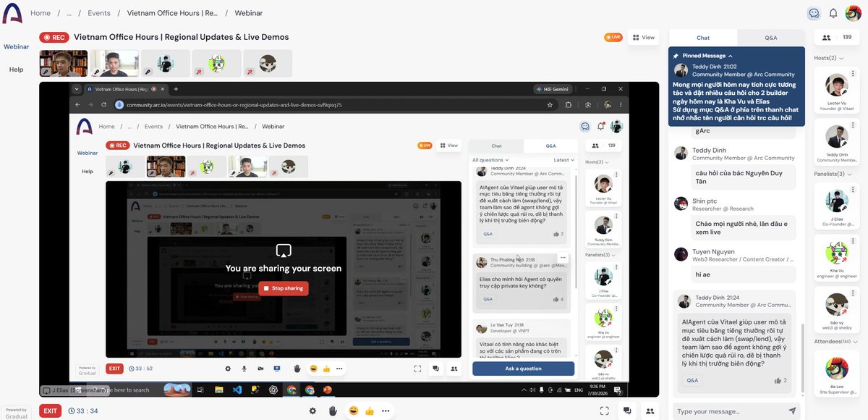
Task: Open the notifications bell
Action: pyautogui.click(x=833, y=13)
